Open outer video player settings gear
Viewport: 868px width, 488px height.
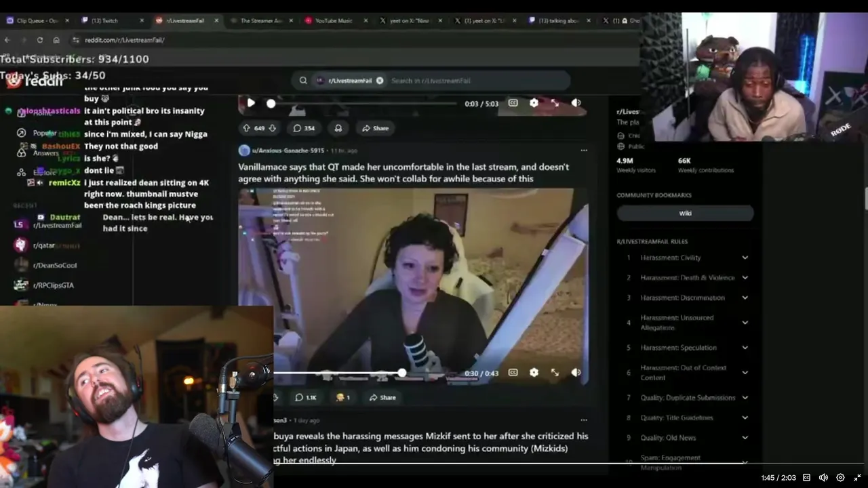point(840,478)
